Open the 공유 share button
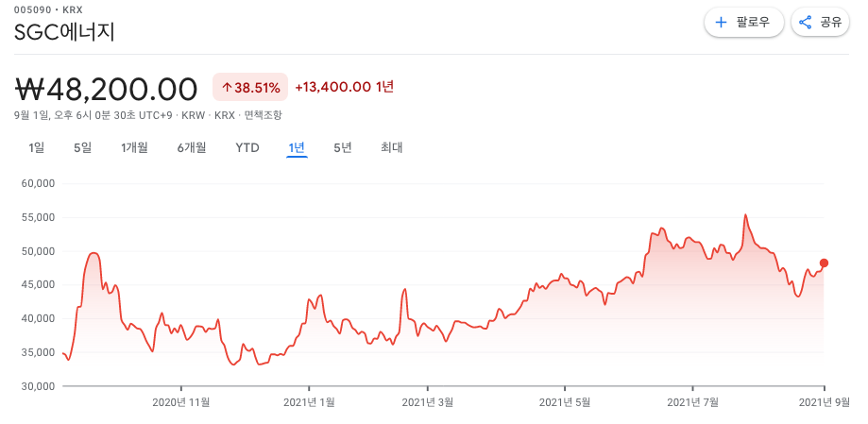Image resolution: width=868 pixels, height=424 pixels. point(820,23)
